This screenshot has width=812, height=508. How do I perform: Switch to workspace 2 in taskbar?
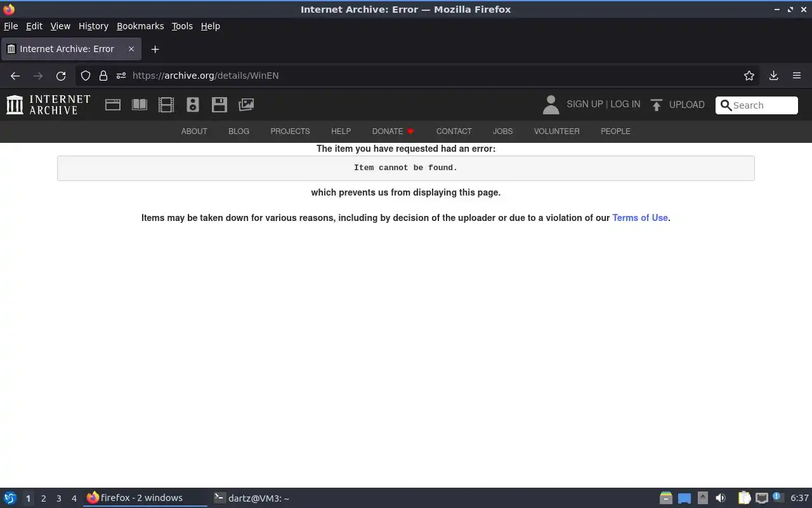point(43,498)
